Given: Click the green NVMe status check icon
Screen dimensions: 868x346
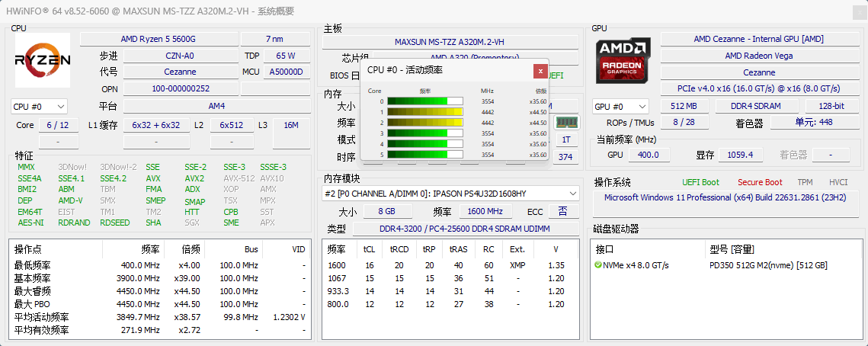Looking at the screenshot, I should point(598,265).
